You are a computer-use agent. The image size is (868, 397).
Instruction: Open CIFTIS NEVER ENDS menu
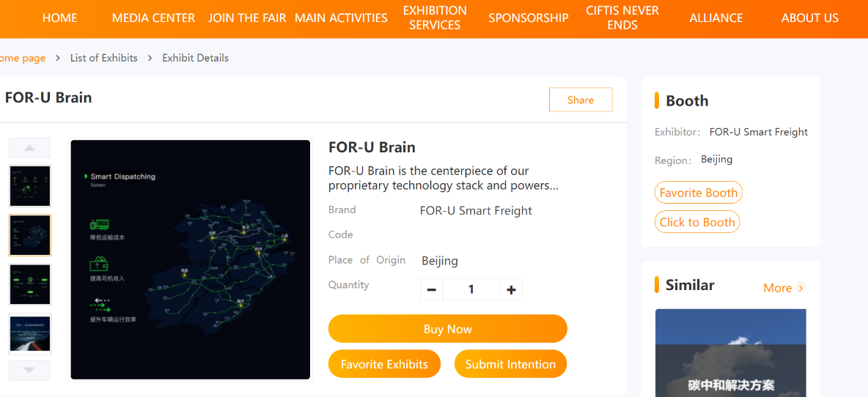[x=622, y=18]
